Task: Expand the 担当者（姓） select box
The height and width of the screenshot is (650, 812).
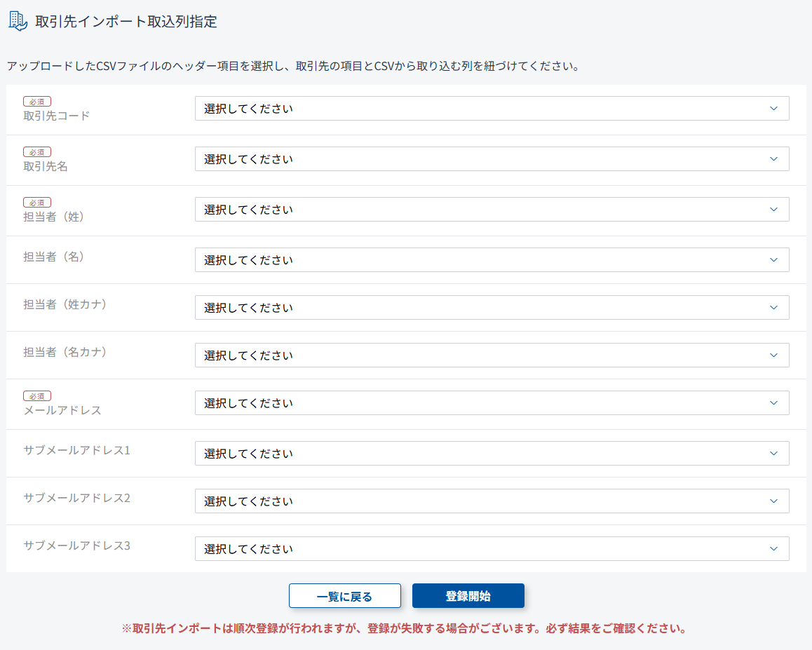Action: click(x=491, y=210)
